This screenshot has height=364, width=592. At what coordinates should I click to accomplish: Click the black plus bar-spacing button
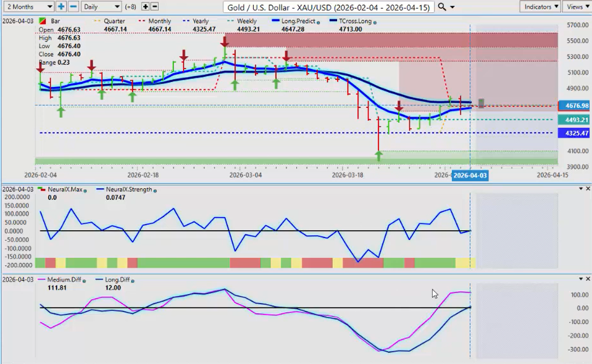click(x=146, y=7)
